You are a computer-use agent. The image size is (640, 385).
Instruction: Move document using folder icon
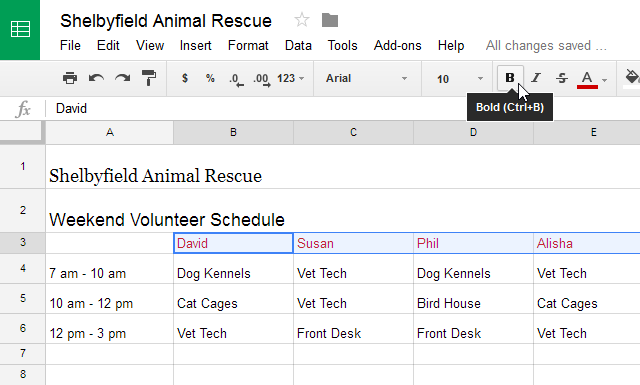[x=330, y=20]
